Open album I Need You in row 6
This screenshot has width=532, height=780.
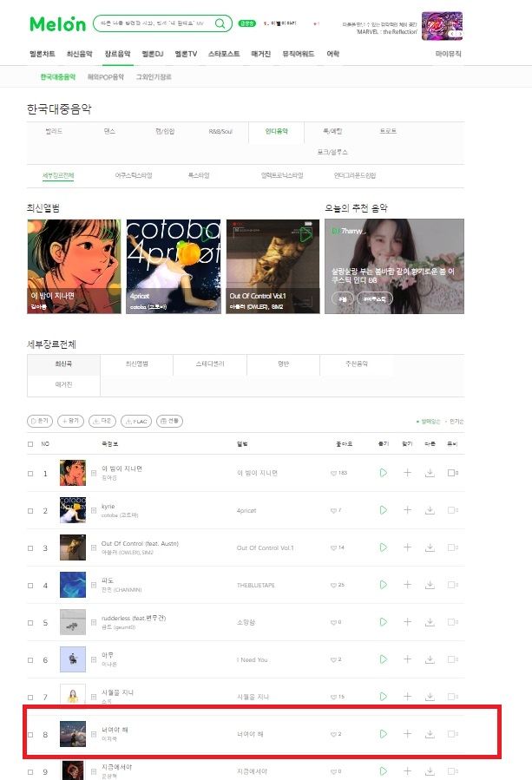tap(253, 660)
